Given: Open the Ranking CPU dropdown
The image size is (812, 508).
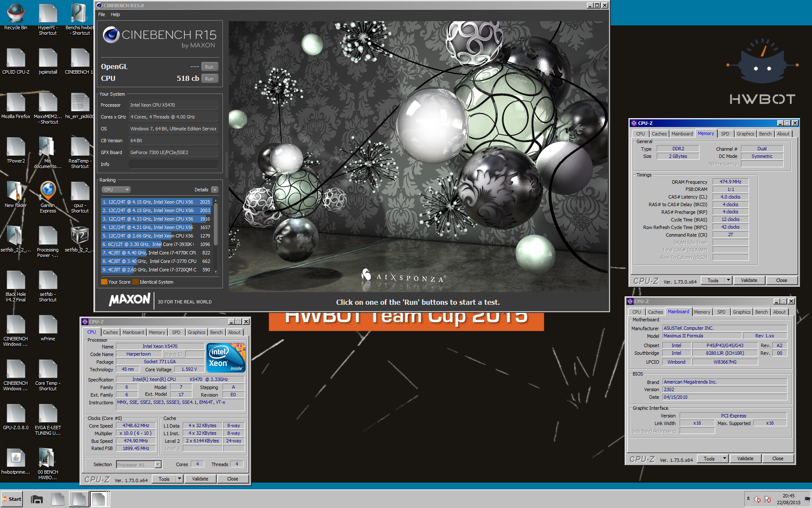Looking at the screenshot, I should (x=116, y=190).
